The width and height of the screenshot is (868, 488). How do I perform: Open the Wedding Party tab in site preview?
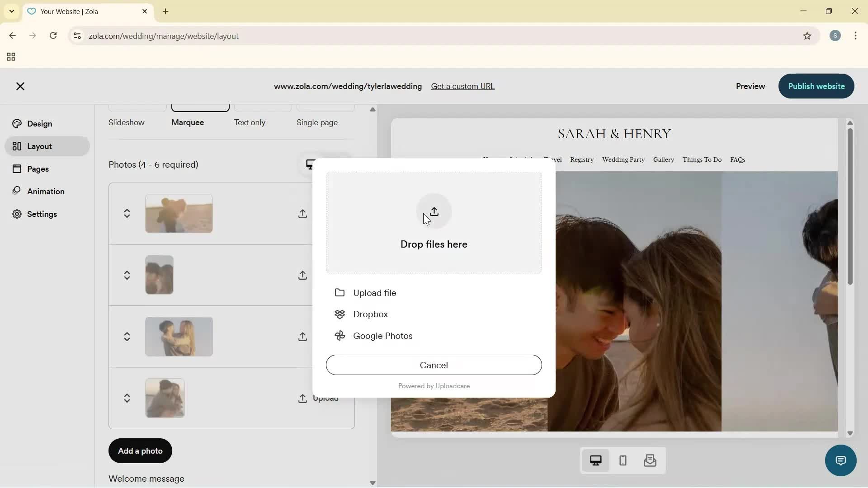point(623,160)
